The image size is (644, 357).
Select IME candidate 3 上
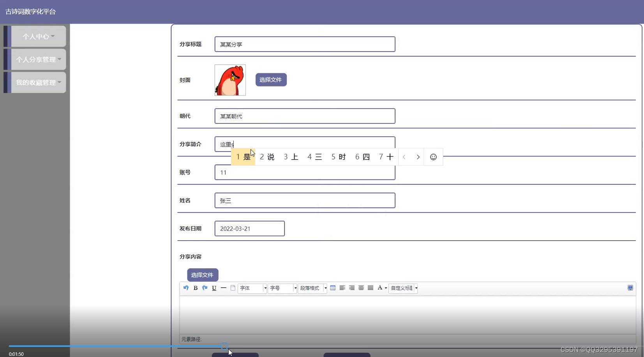[x=291, y=157]
